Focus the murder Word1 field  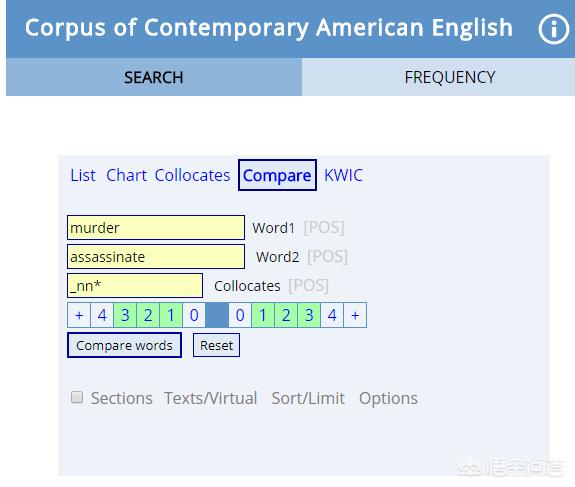click(x=156, y=227)
